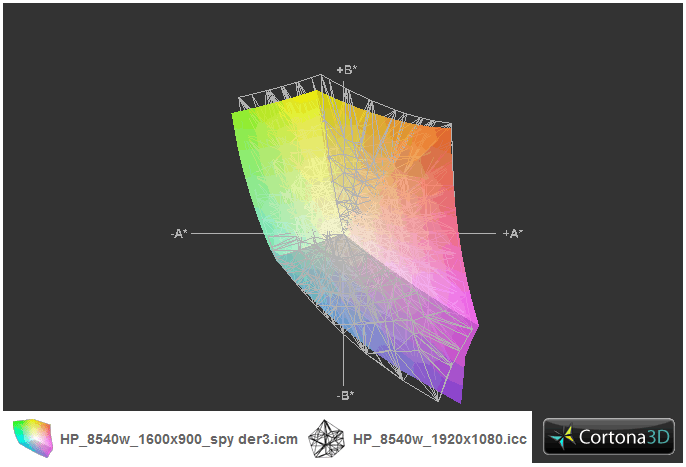Click the -A* axis label
The width and height of the screenshot is (686, 467).
[179, 234]
